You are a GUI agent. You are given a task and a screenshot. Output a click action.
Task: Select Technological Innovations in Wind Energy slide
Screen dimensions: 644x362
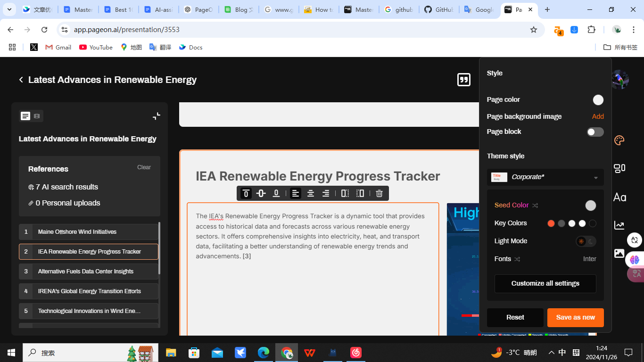pyautogui.click(x=89, y=311)
